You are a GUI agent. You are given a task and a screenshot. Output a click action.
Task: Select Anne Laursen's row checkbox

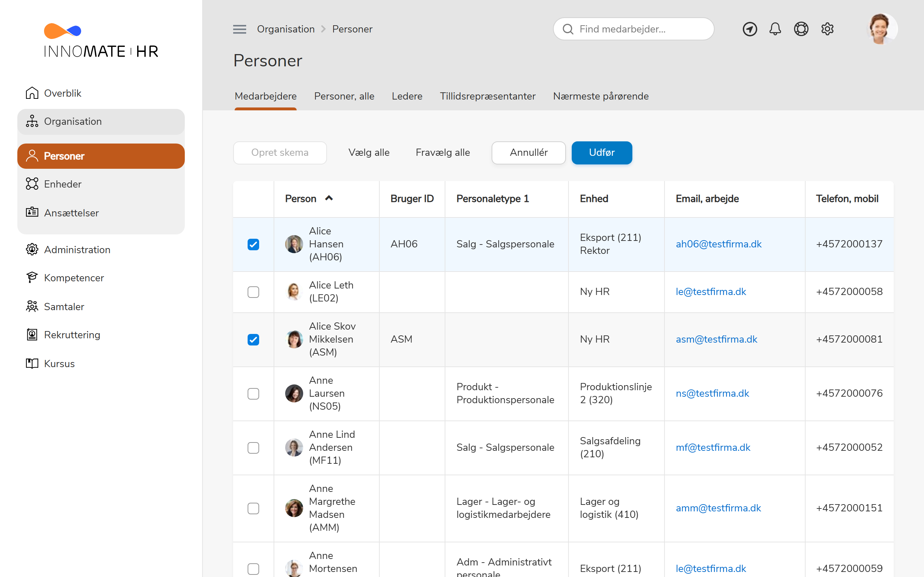(x=253, y=393)
